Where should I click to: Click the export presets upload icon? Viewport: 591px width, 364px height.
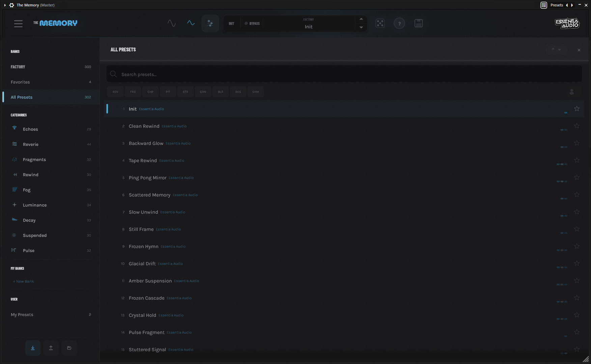[x=51, y=348]
